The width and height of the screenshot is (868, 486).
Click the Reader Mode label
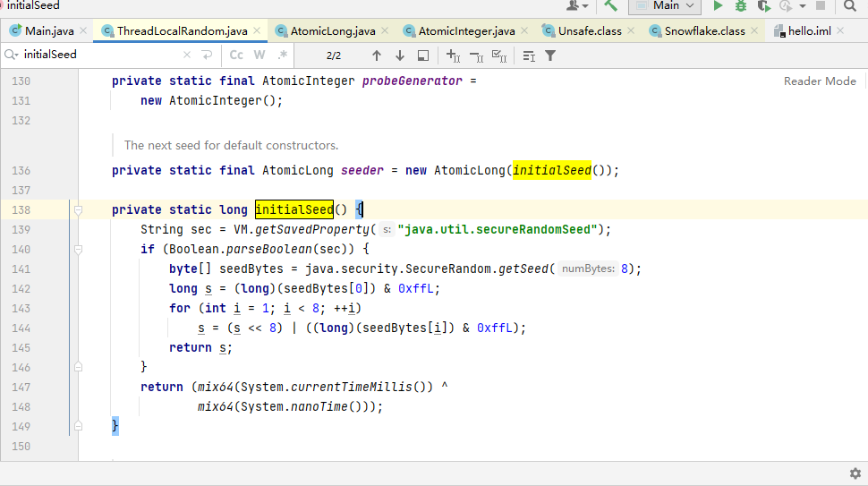[820, 81]
